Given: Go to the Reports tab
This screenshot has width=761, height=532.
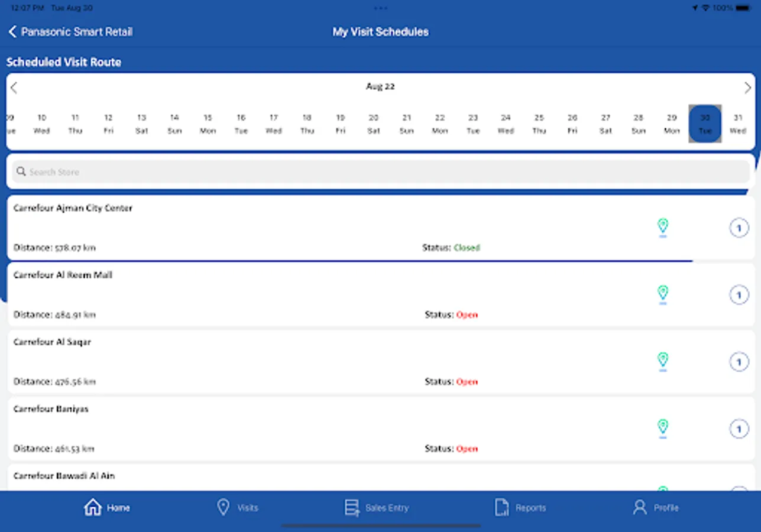Looking at the screenshot, I should tap(520, 508).
